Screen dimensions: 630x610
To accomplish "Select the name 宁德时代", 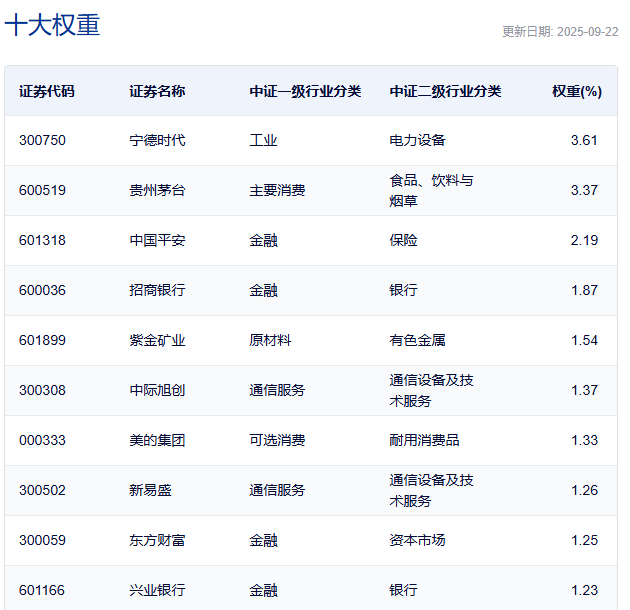I will point(157,140).
